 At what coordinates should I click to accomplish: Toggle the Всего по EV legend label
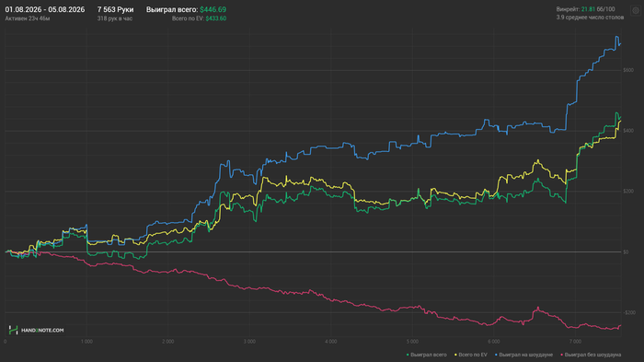[473, 355]
